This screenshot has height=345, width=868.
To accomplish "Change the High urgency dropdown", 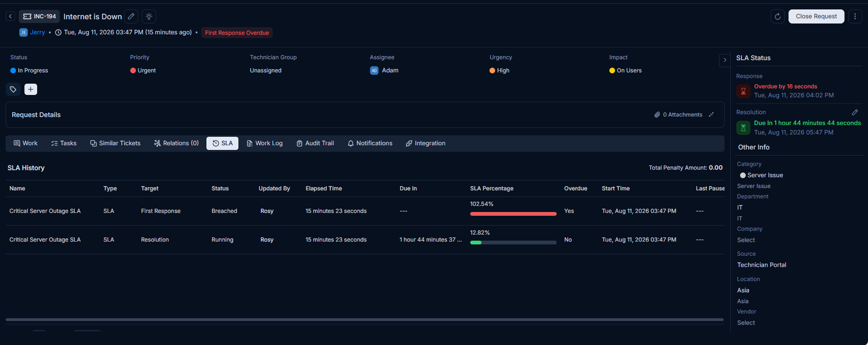I will click(499, 71).
